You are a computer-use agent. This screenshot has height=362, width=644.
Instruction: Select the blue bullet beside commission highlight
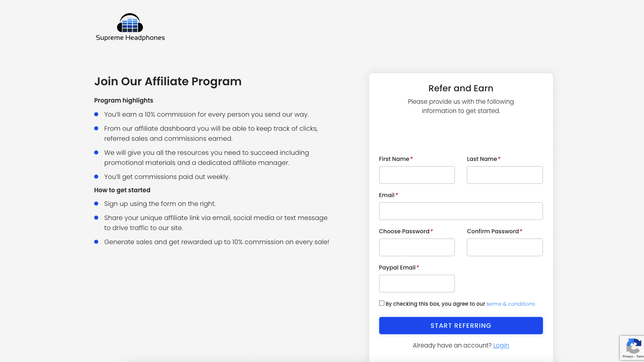(x=96, y=114)
